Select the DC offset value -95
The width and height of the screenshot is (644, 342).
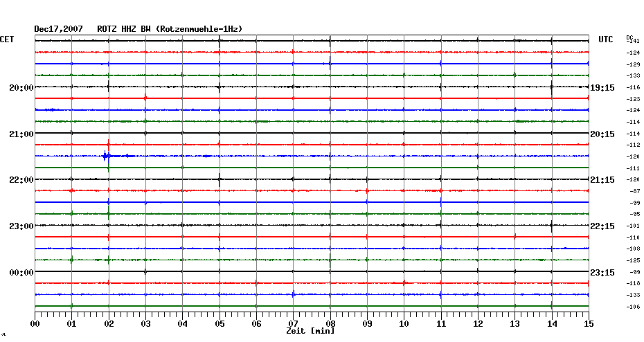tap(635, 215)
